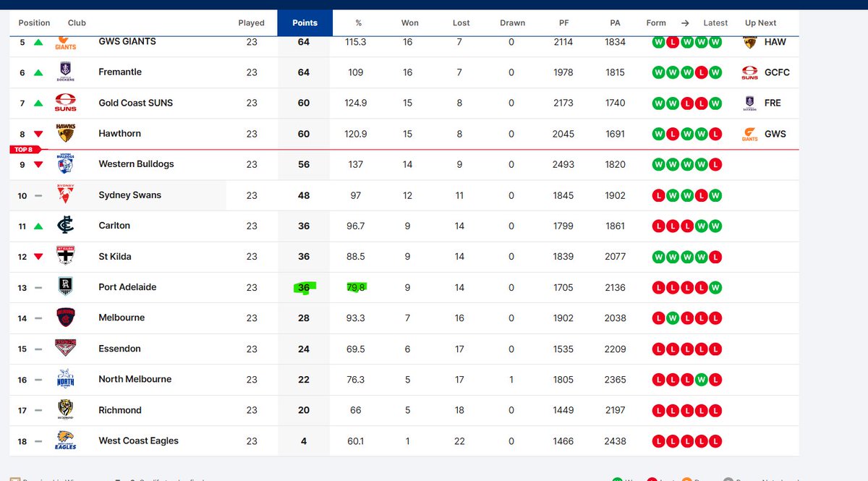Click Hawthorn red down movement arrow
The height and width of the screenshot is (481, 868).
[38, 134]
